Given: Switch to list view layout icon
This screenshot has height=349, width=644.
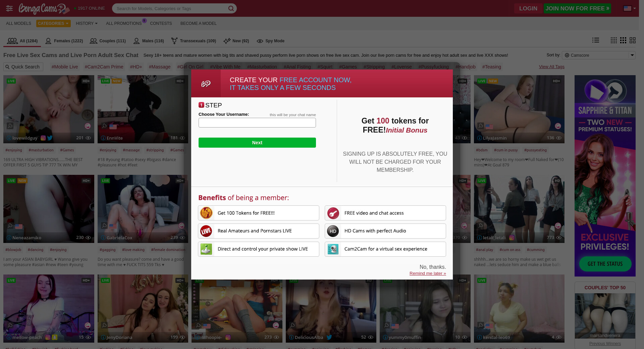Looking at the screenshot, I should pos(596,40).
